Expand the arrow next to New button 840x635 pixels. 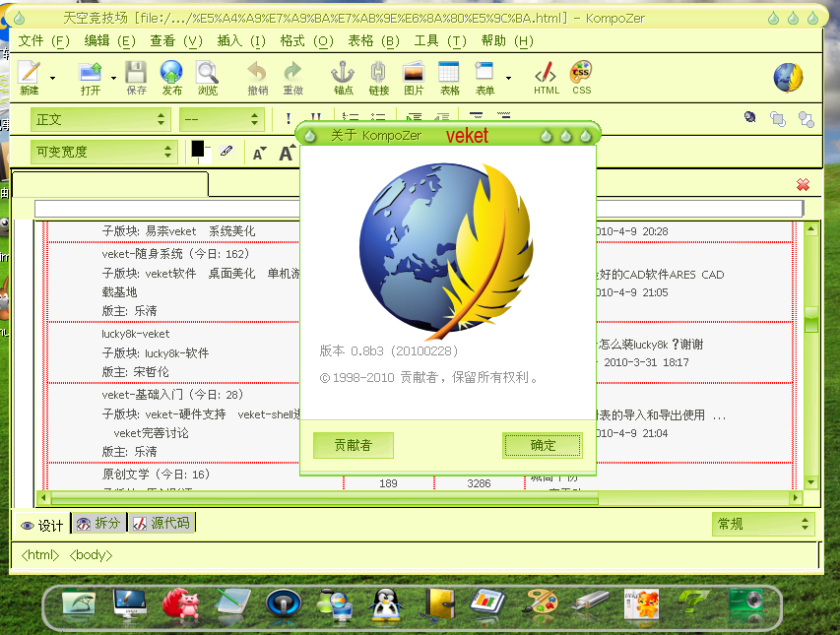(52, 78)
